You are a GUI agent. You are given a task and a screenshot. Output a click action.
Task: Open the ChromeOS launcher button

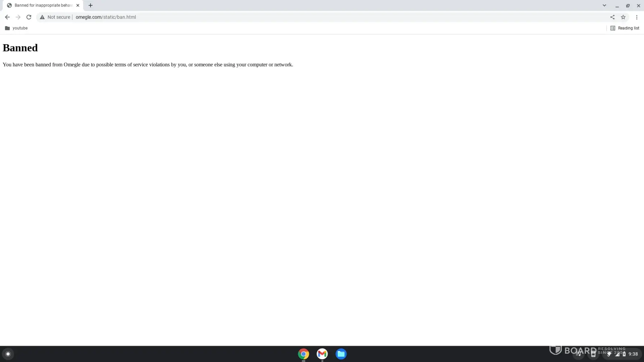(8, 354)
